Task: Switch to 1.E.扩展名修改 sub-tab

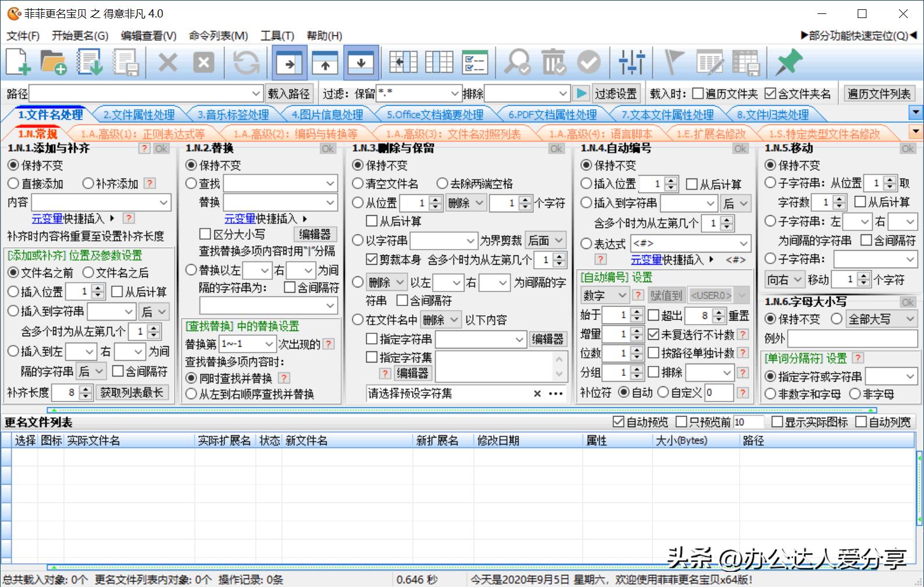Action: coord(711,134)
